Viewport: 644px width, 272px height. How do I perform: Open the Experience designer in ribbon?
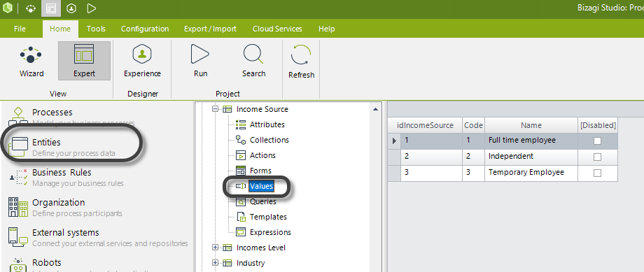point(143,61)
